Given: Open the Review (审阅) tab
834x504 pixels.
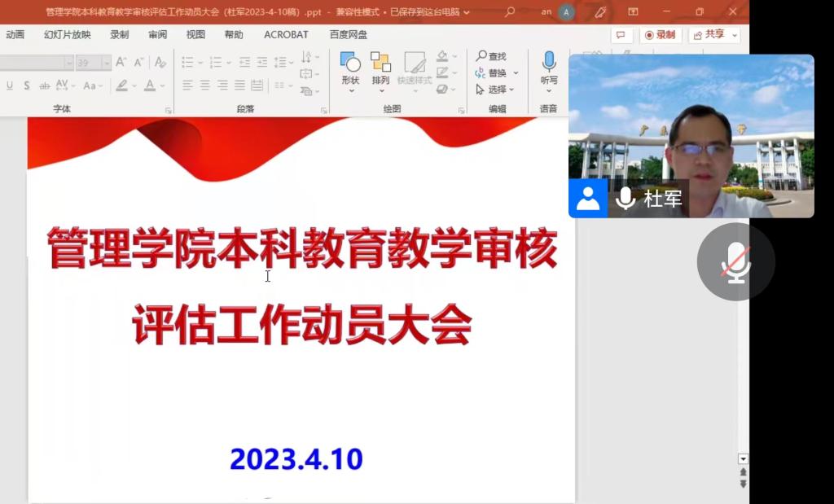Looking at the screenshot, I should (157, 35).
